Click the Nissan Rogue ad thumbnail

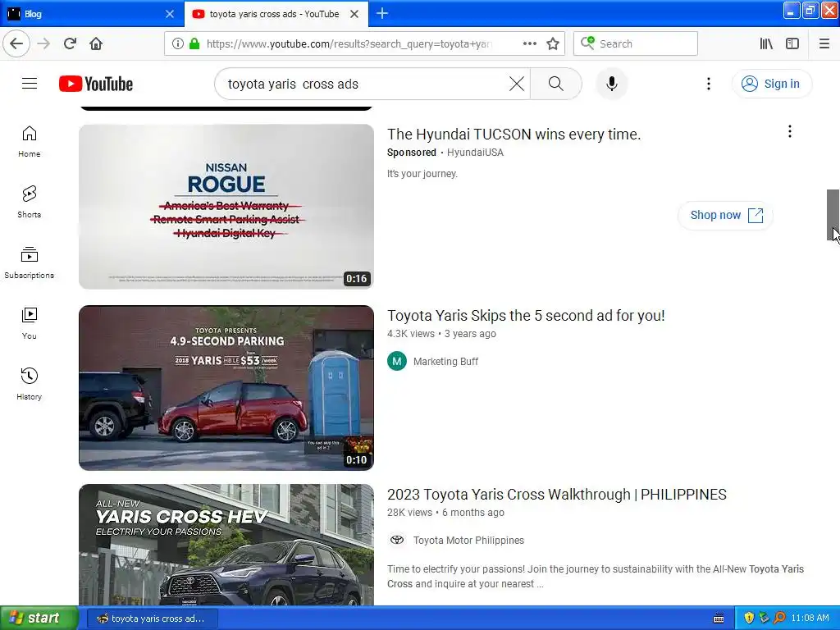226,207
